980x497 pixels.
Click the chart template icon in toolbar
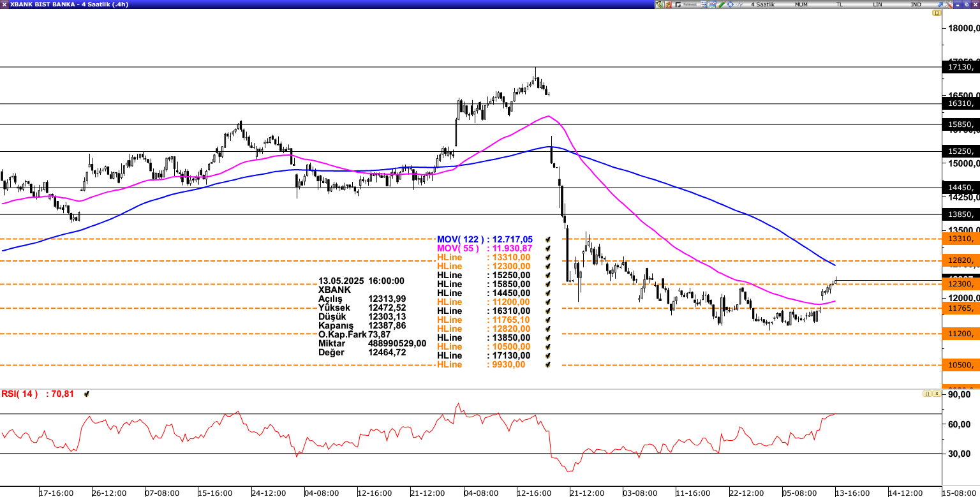[x=713, y=4]
